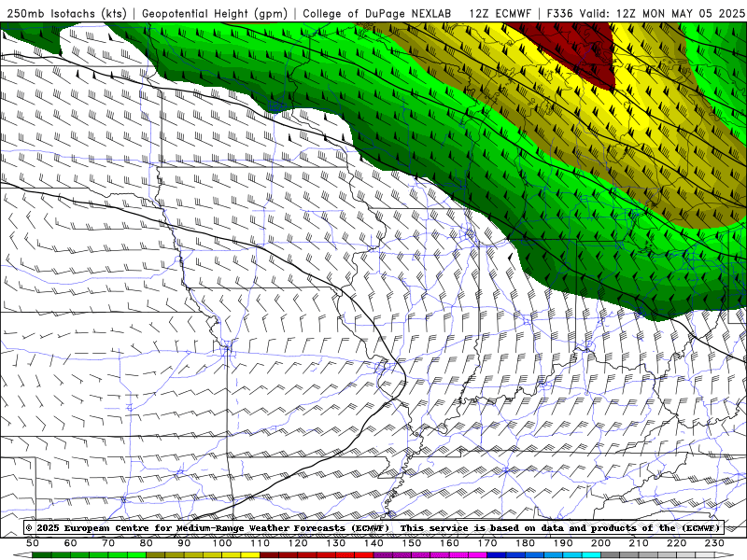
Task: Click the 210 knots legend label
Action: pos(639,543)
